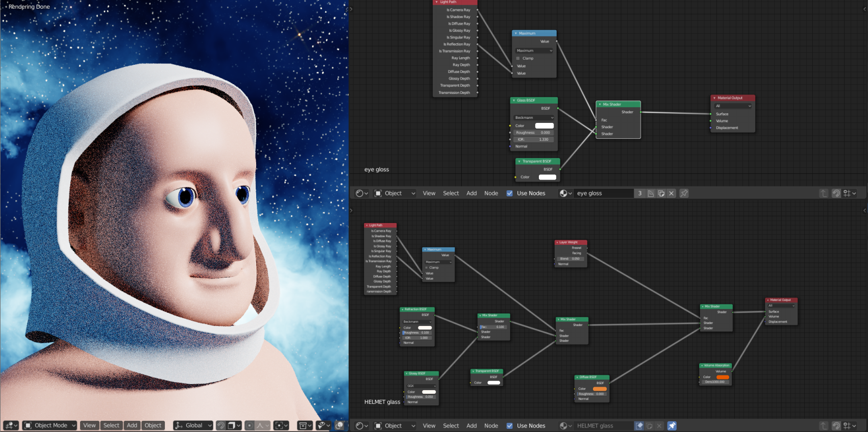The width and height of the screenshot is (868, 432).
Task: Toggle the pin in the eye gloss editor
Action: click(x=684, y=193)
